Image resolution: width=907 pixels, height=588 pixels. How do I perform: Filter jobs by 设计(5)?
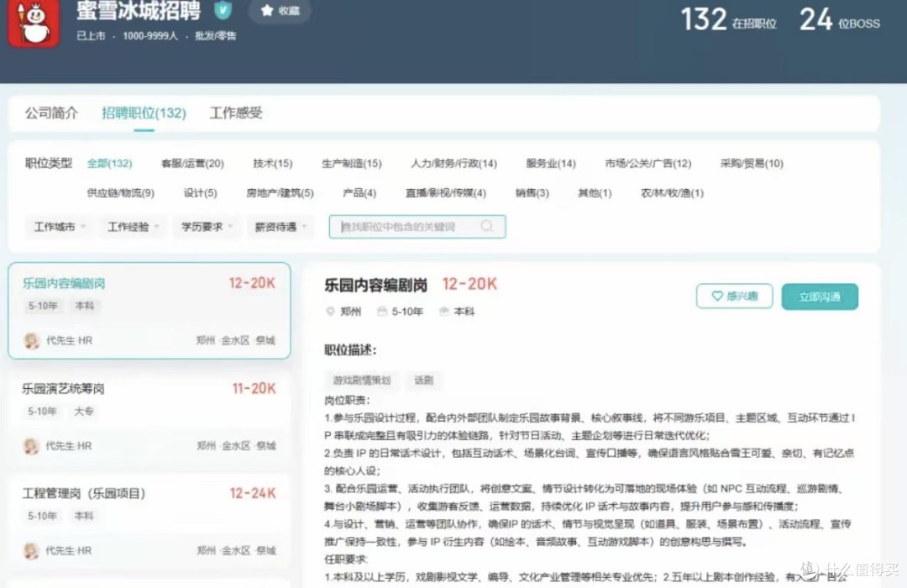pos(200,192)
